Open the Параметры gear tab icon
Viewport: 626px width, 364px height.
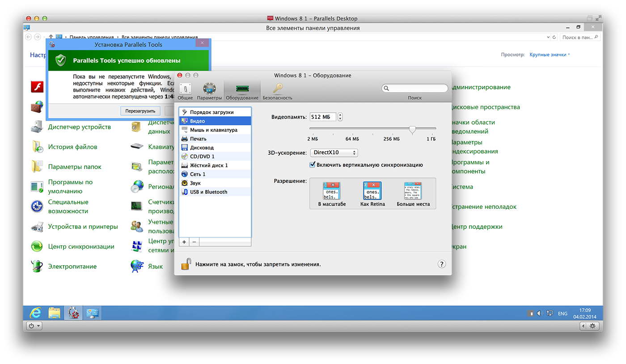point(209,89)
